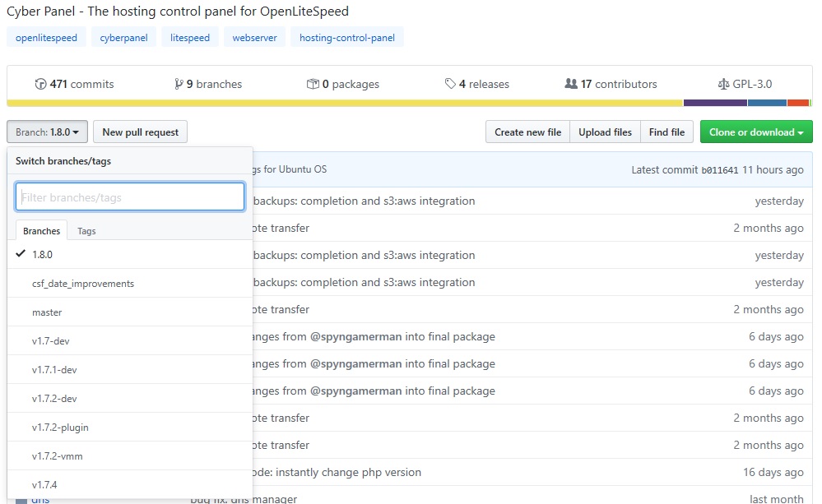Open the hosting-control-panel topic link
Screen dimensions: 822x504
[x=346, y=37]
